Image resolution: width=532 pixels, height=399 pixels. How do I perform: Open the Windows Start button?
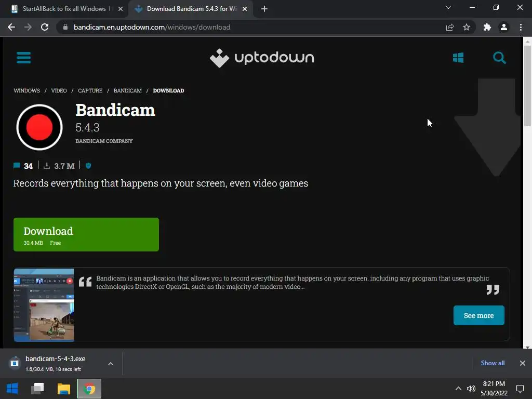click(12, 389)
